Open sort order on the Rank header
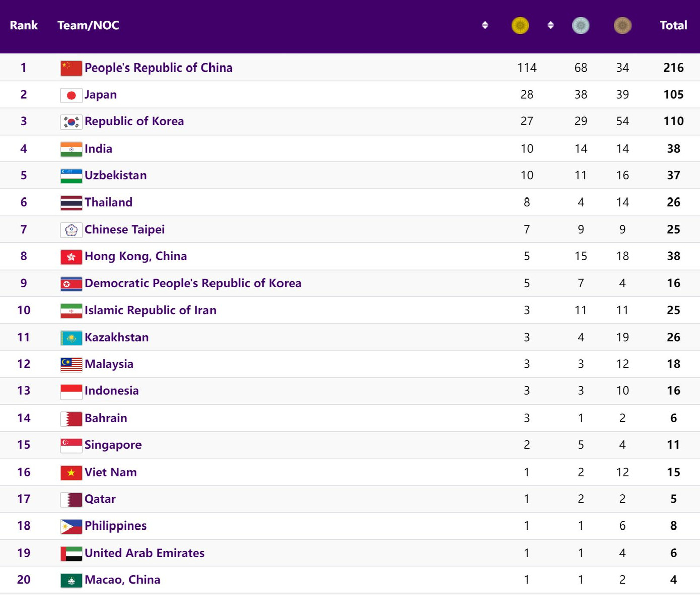Image resolution: width=700 pixels, height=595 pixels. point(23,25)
